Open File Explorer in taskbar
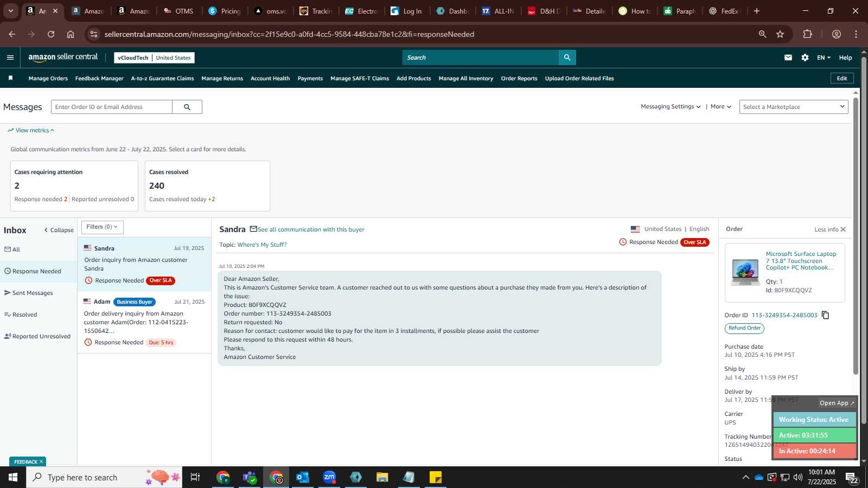 pyautogui.click(x=382, y=477)
